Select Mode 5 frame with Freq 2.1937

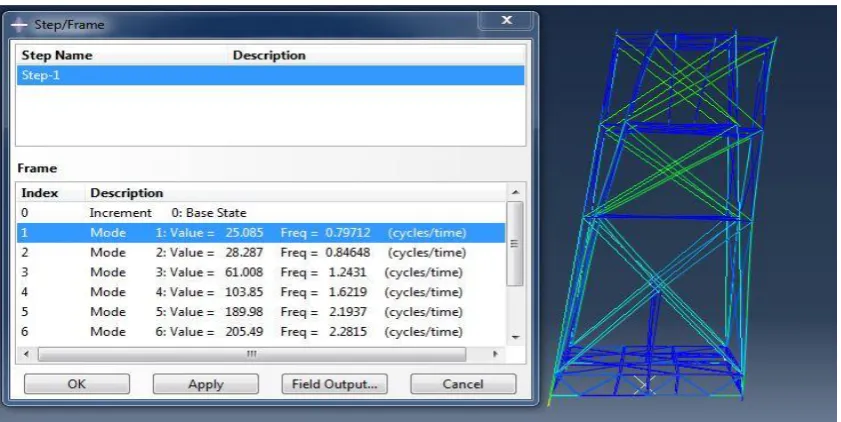261,312
